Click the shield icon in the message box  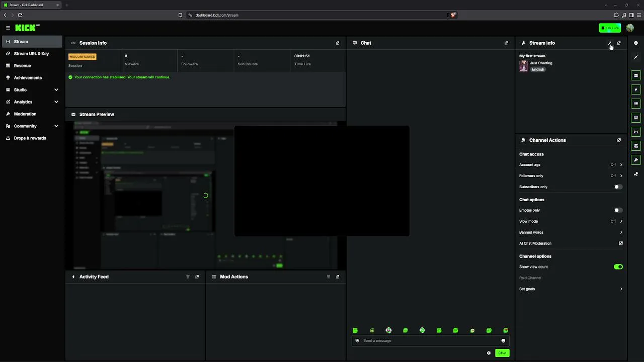pyautogui.click(x=358, y=341)
